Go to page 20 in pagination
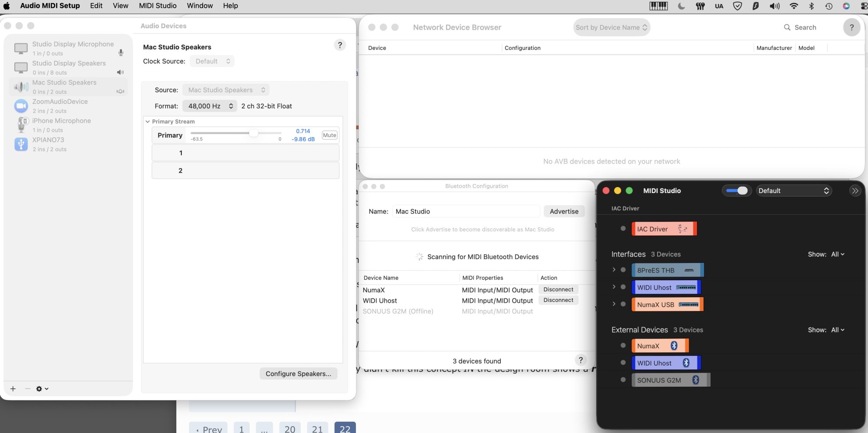This screenshot has width=868, height=433. [290, 428]
